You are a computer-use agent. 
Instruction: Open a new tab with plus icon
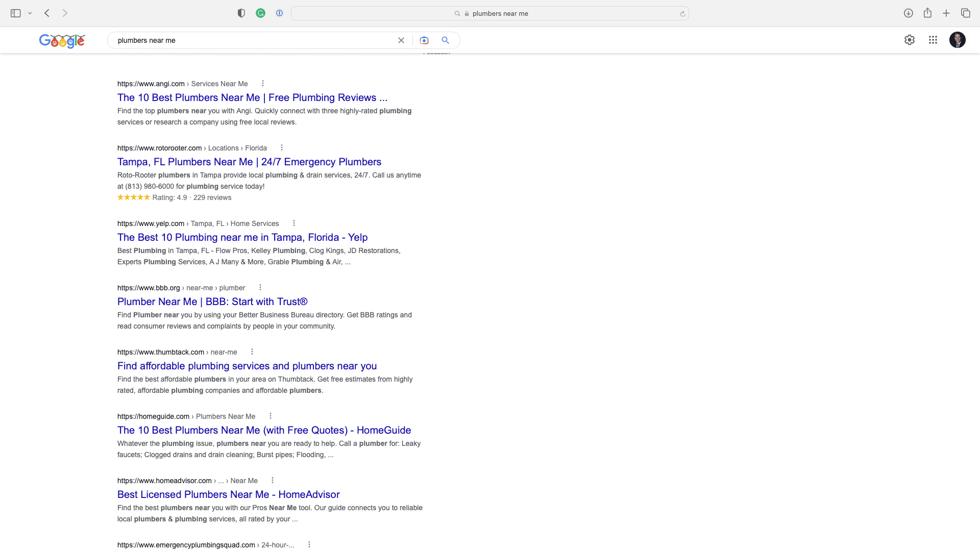946,13
